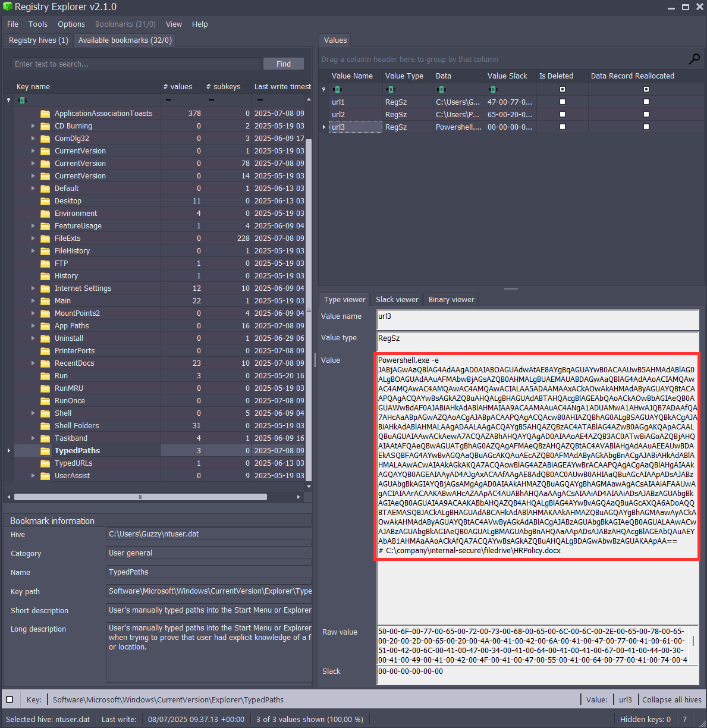Click the Value Type column filter icon
707x728 pixels.
tap(390, 89)
